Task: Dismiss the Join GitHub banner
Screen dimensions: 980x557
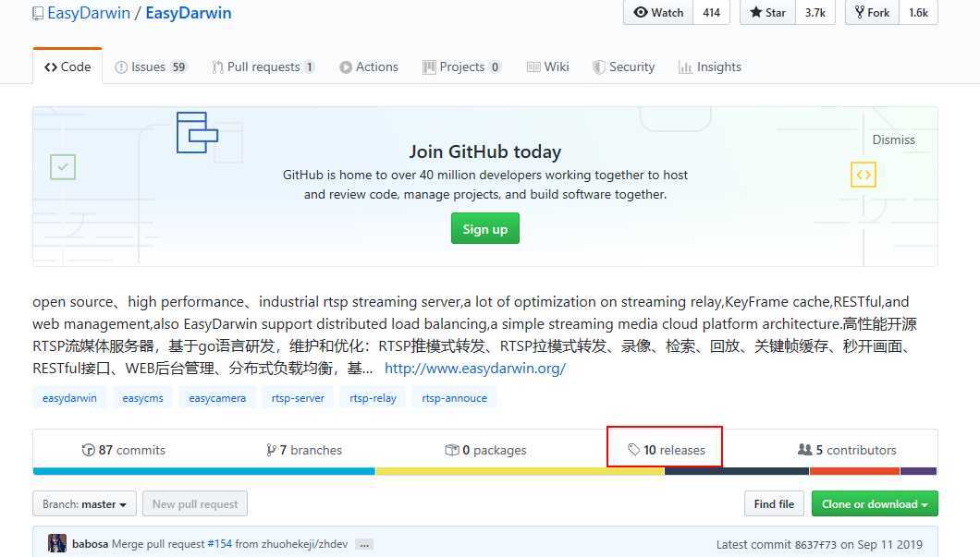Action: coord(893,139)
